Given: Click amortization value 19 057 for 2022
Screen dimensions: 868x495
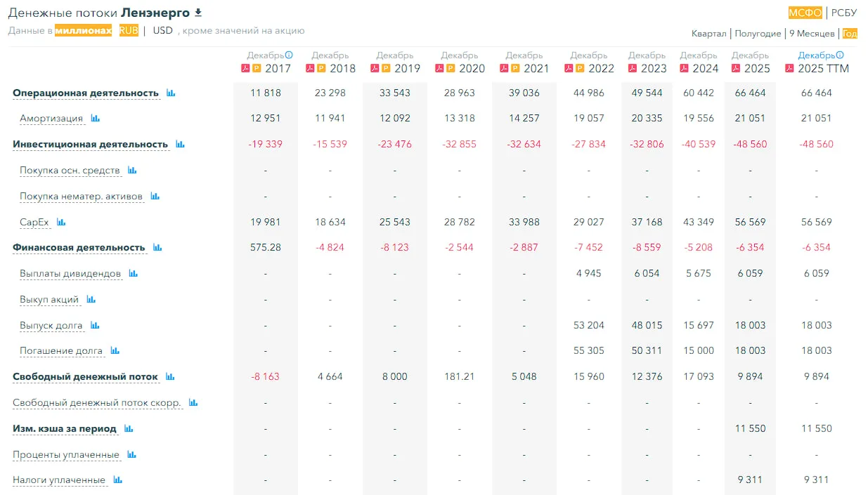Looking at the screenshot, I should 589,118.
